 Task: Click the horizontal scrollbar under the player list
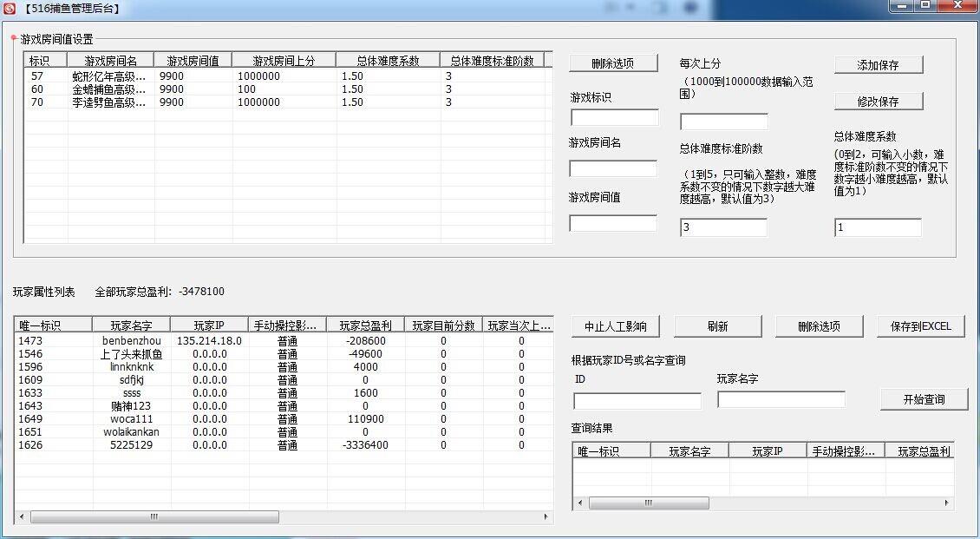pos(152,516)
